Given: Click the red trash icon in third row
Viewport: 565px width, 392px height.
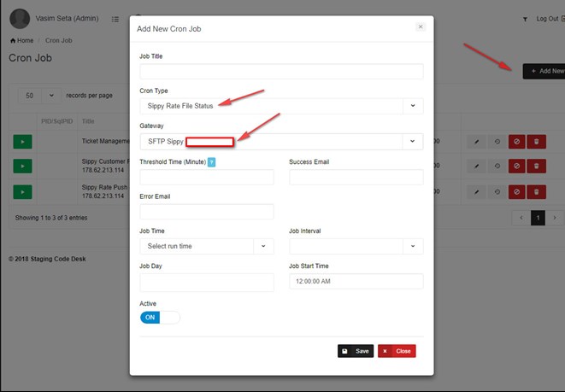Looking at the screenshot, I should (536, 192).
